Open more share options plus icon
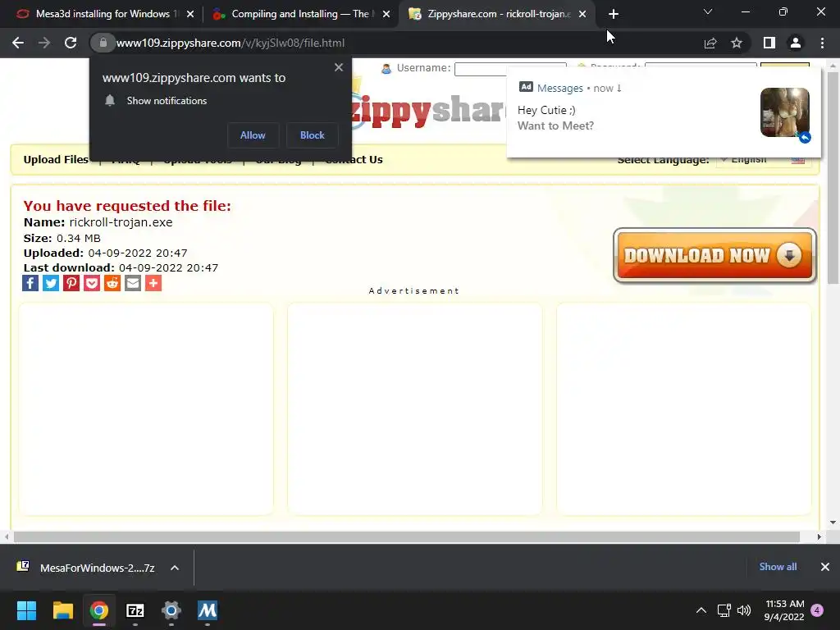Screen dimensions: 840x630 153,283
